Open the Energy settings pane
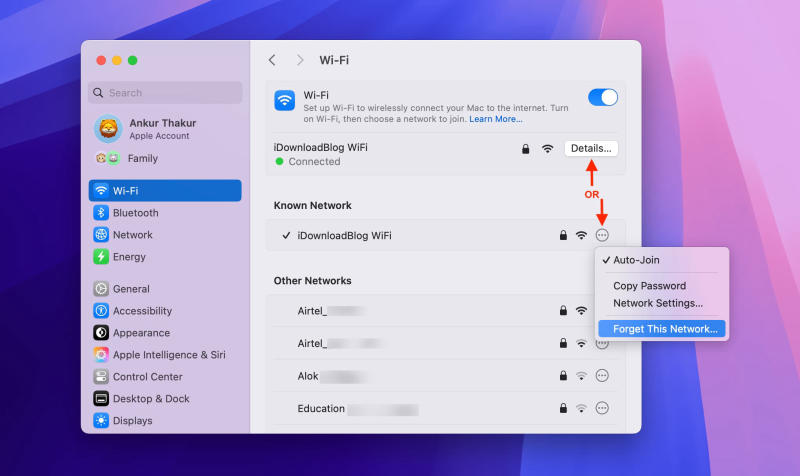The height and width of the screenshot is (476, 800). pyautogui.click(x=129, y=257)
